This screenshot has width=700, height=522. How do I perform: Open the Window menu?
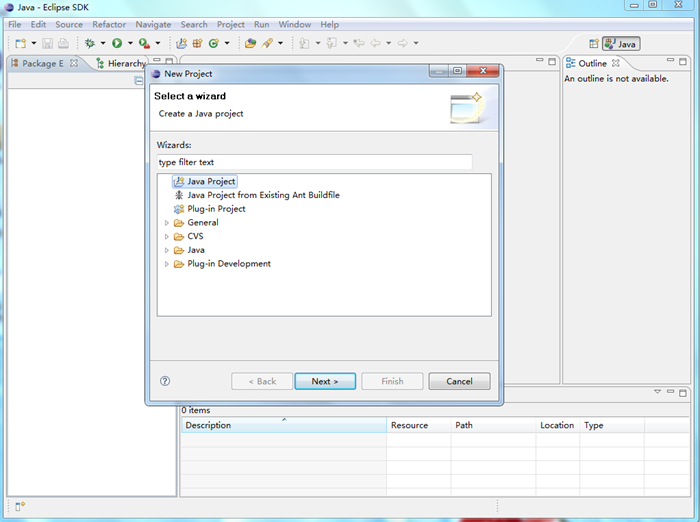[x=295, y=25]
